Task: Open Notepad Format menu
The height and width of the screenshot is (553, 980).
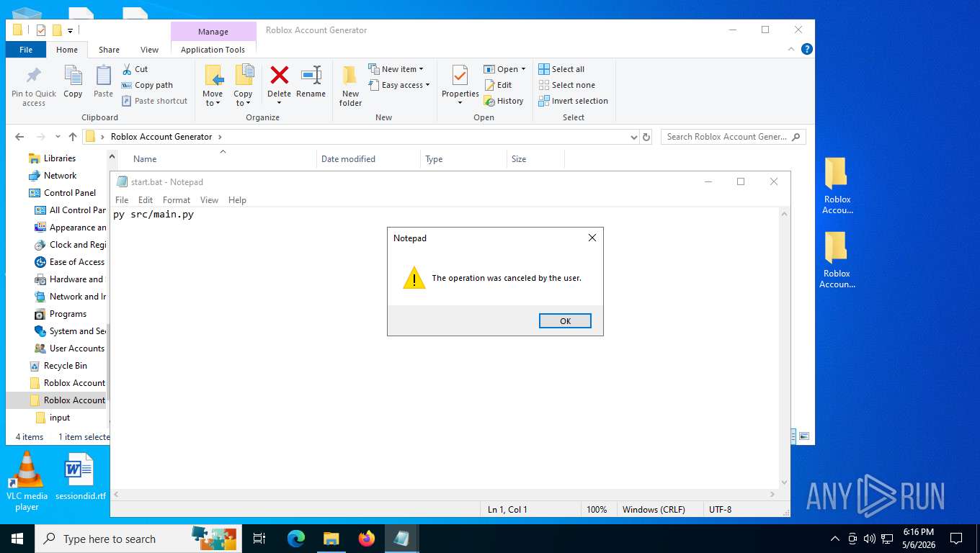Action: pyautogui.click(x=177, y=200)
